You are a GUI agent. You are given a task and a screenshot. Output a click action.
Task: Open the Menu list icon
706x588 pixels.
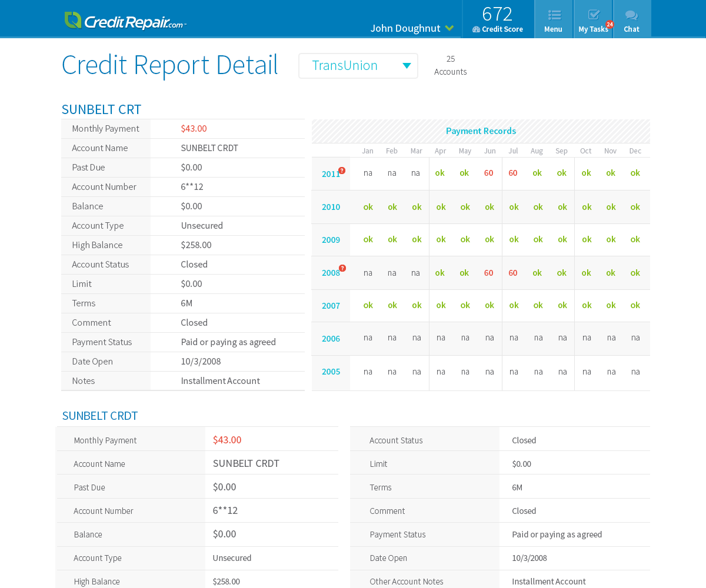(x=554, y=15)
